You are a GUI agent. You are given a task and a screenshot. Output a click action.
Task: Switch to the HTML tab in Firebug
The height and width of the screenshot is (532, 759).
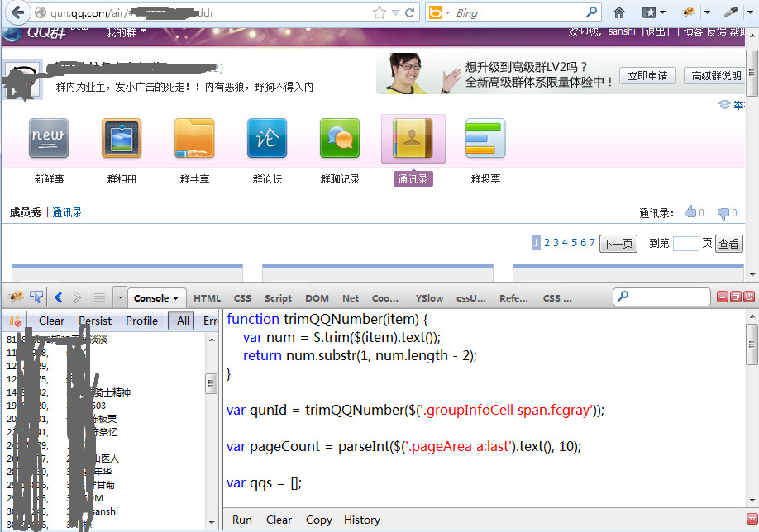pos(207,298)
